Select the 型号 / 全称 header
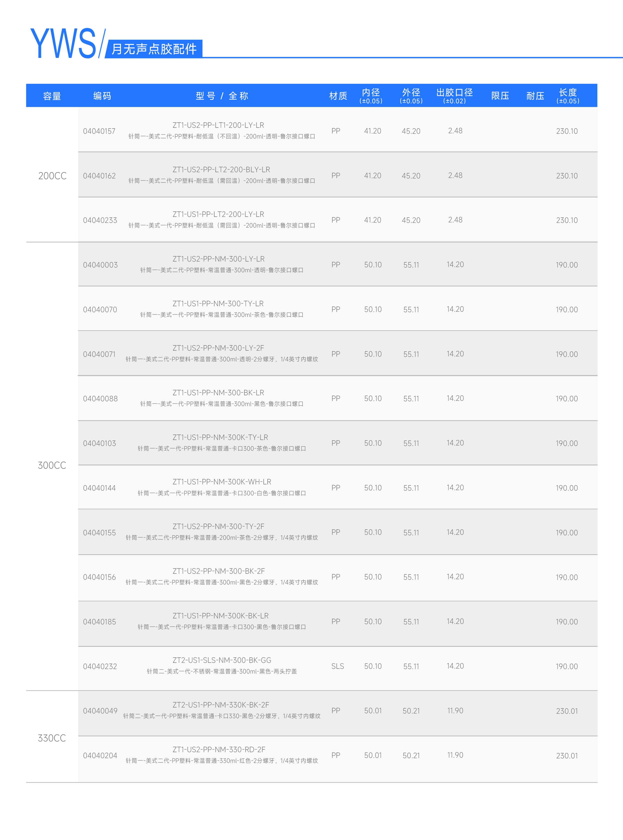 (x=222, y=96)
